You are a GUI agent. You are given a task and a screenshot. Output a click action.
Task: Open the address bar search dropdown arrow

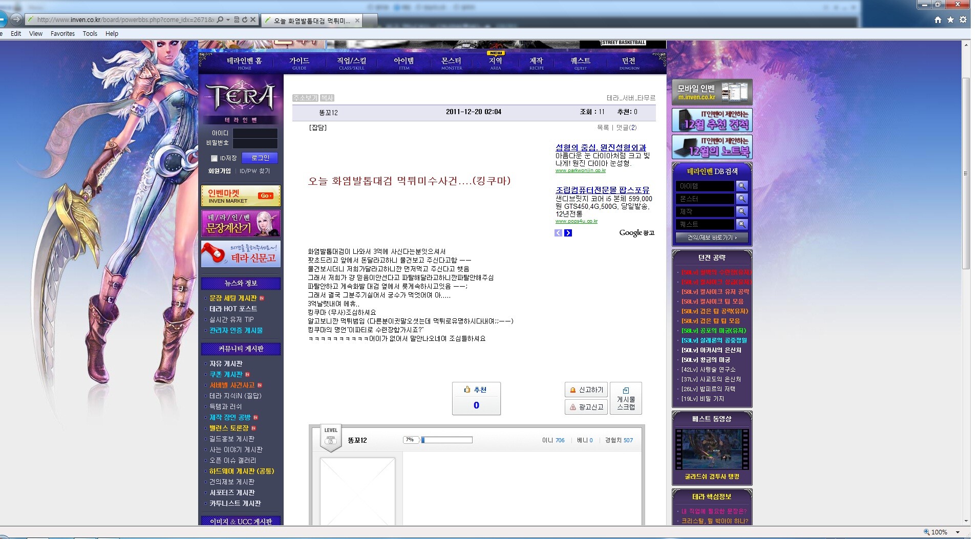click(228, 20)
